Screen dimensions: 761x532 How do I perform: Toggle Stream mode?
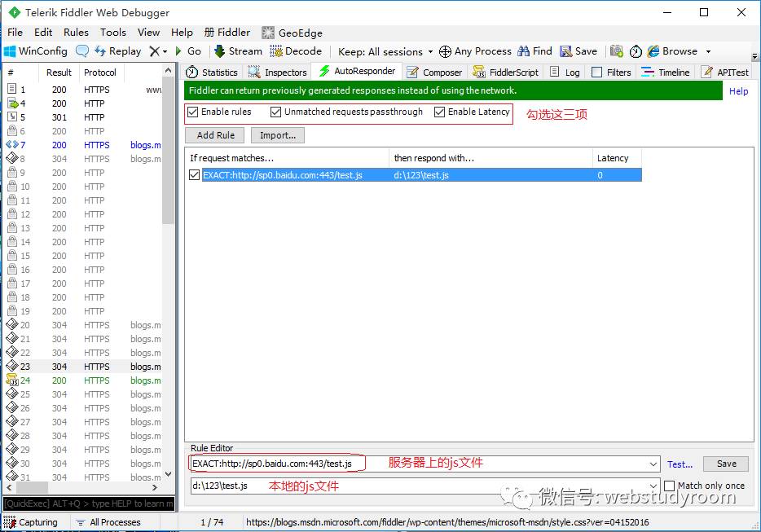[238, 51]
